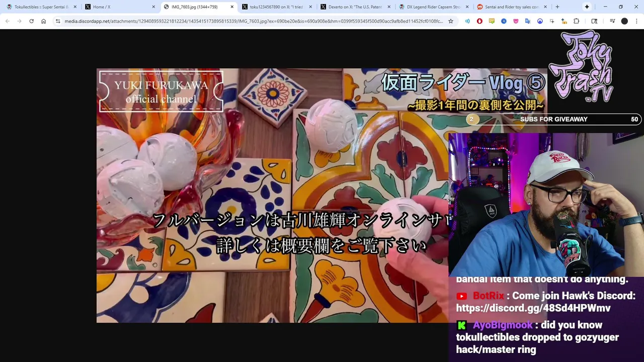Close the Dexerto on X tab
The height and width of the screenshot is (362, 644).
point(389,7)
